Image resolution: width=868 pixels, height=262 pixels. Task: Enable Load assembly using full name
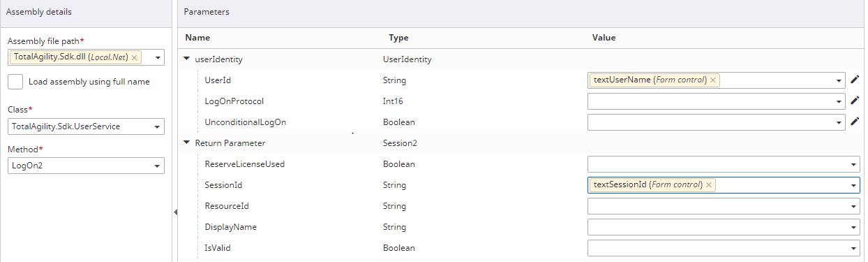pos(15,82)
